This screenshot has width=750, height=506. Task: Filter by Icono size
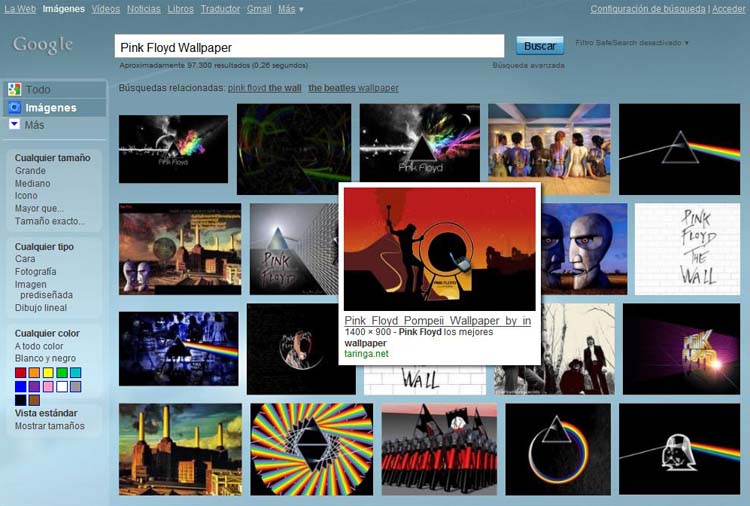(x=26, y=196)
